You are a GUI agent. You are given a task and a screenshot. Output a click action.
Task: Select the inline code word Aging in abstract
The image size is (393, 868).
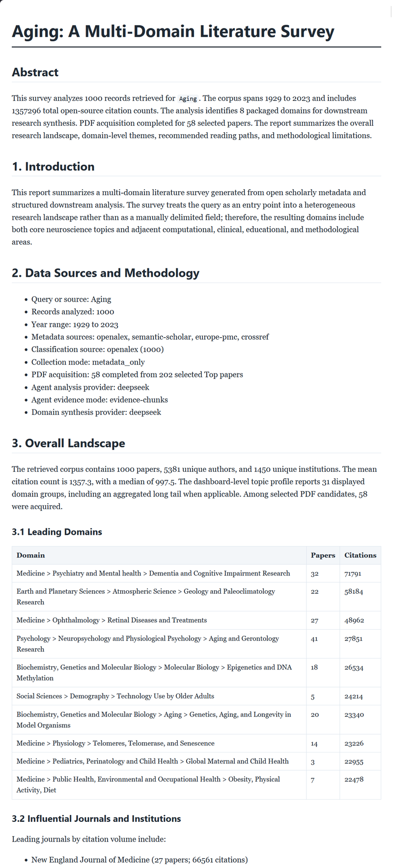coord(188,99)
